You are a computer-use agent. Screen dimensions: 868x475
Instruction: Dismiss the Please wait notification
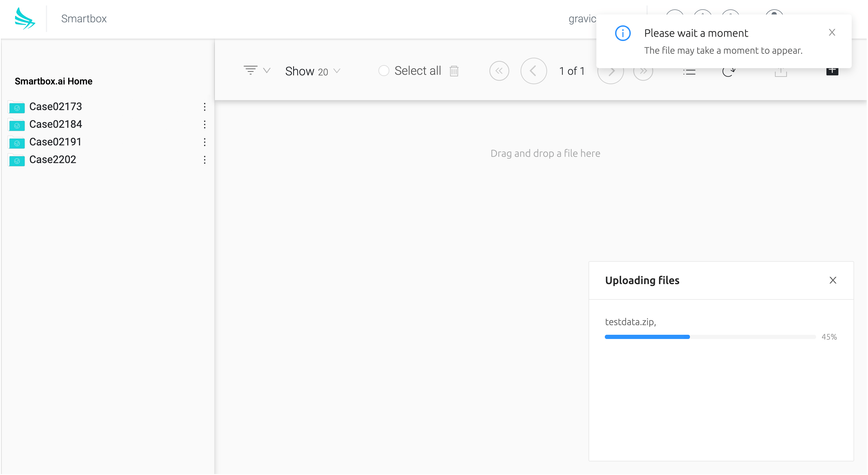tap(831, 32)
